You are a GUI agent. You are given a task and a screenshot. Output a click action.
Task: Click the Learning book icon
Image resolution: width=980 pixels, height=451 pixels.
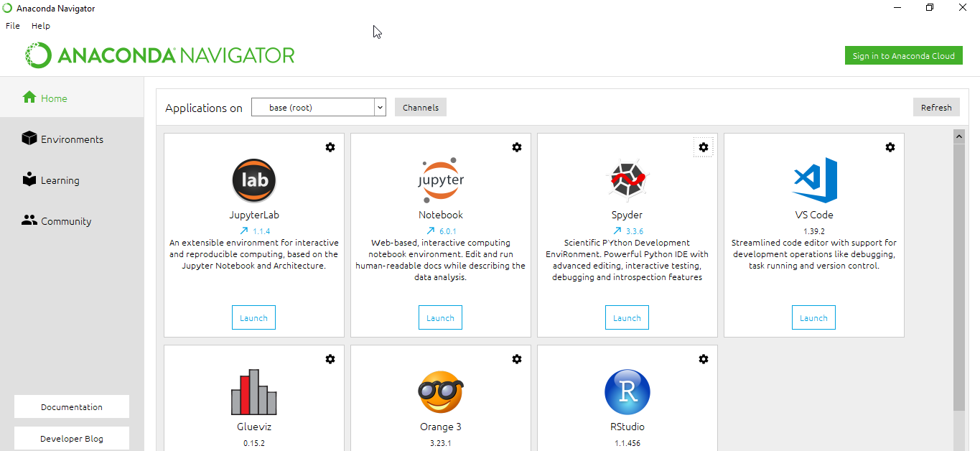(29, 179)
